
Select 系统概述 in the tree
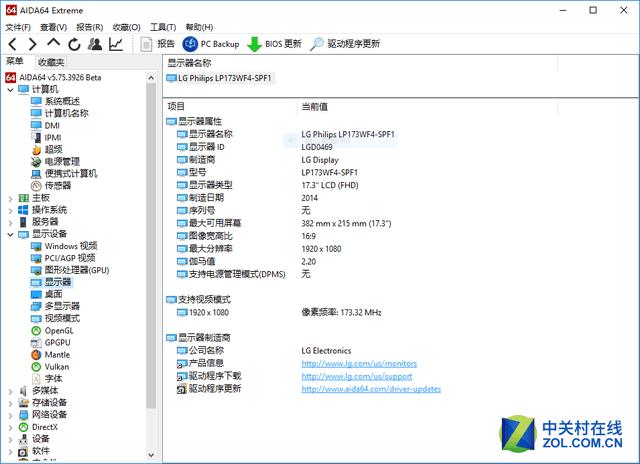pyautogui.click(x=55, y=101)
